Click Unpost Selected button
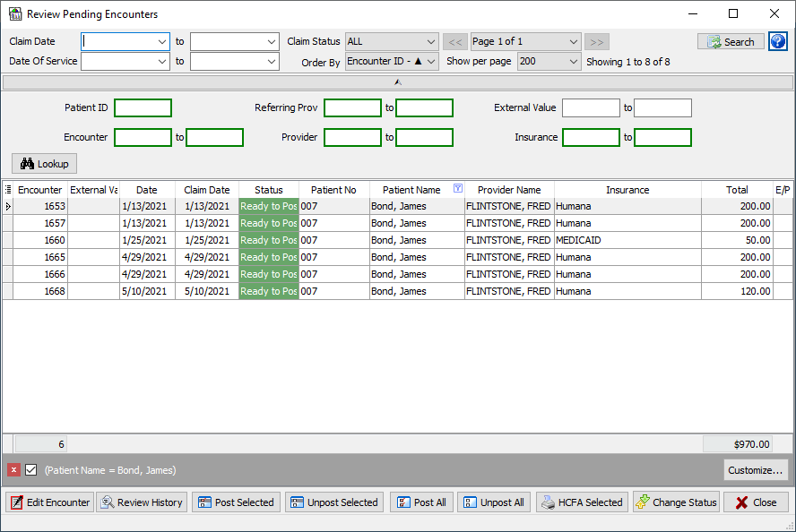 pyautogui.click(x=334, y=502)
